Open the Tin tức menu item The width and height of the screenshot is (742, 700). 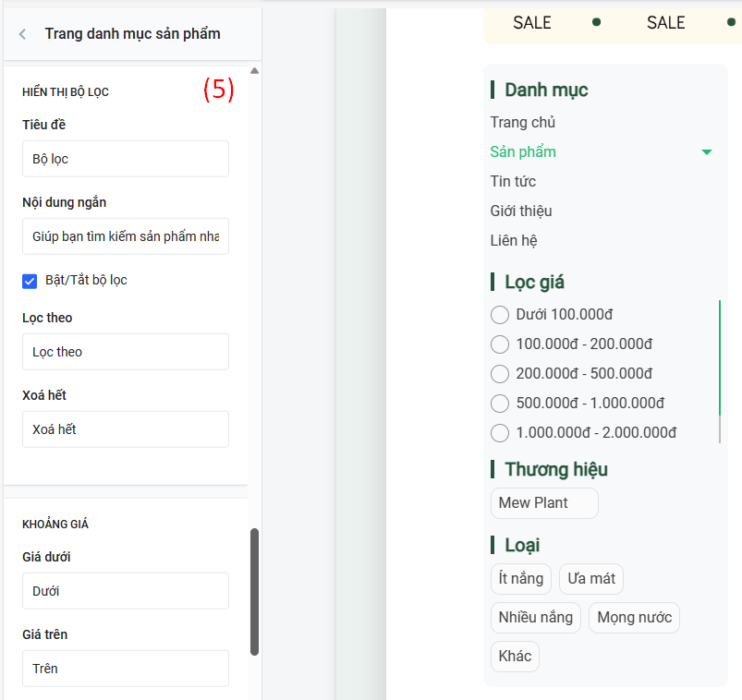[513, 182]
